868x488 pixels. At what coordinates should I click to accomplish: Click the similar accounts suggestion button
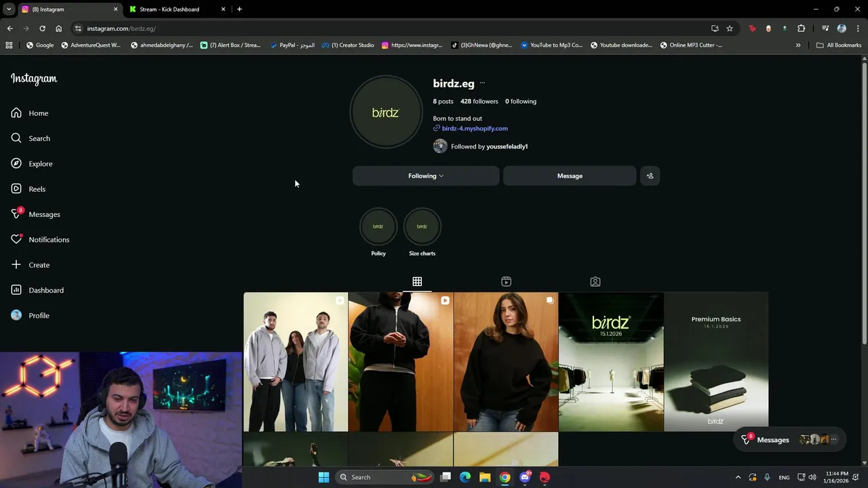650,176
